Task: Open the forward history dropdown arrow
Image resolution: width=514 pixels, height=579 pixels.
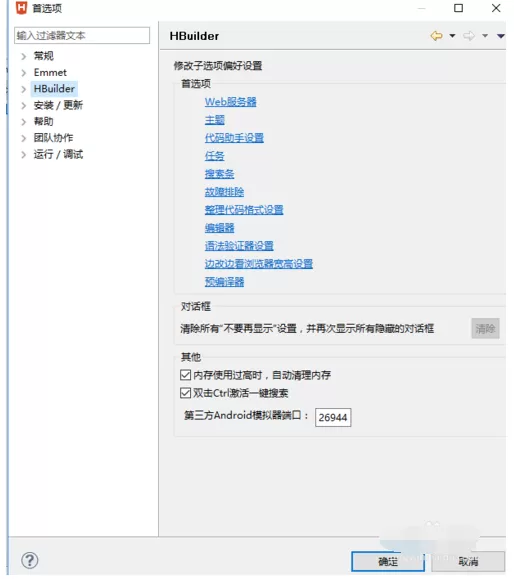Action: click(485, 36)
